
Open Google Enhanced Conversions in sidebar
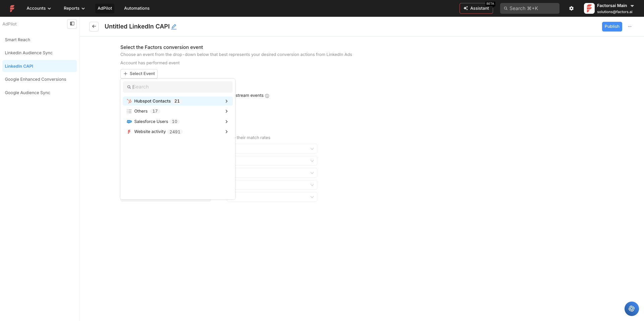(x=39, y=79)
